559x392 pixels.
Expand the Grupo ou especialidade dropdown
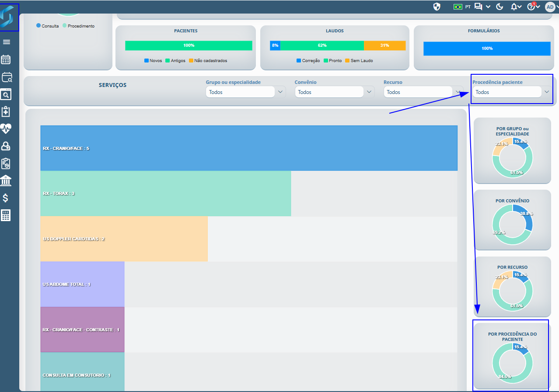[245, 92]
